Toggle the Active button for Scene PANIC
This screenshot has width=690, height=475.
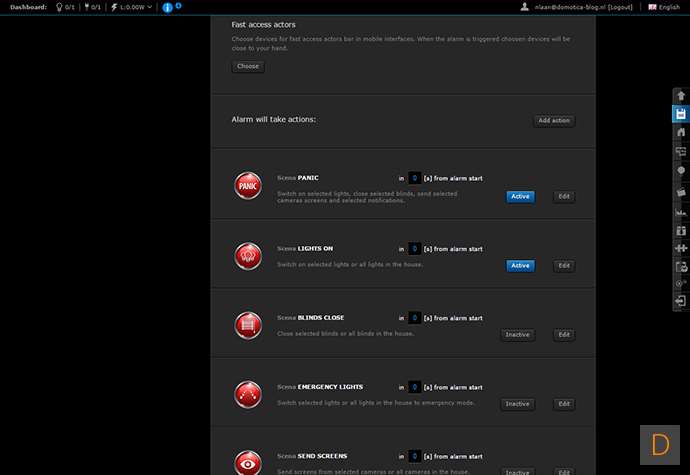pyautogui.click(x=520, y=197)
